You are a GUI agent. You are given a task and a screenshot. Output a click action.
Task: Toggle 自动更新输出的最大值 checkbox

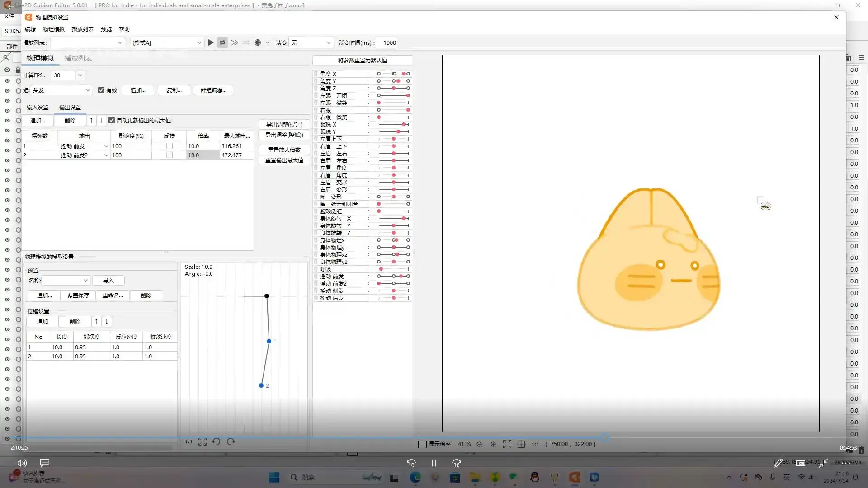112,120
